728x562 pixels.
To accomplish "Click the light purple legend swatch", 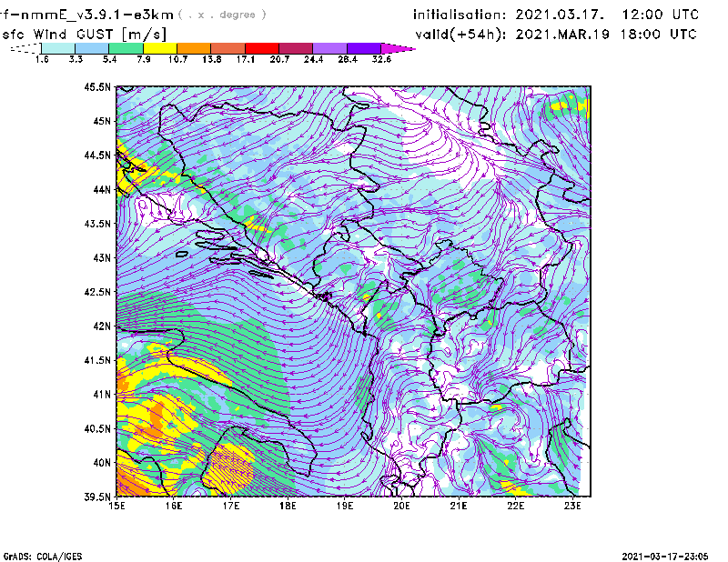I will pos(329,48).
